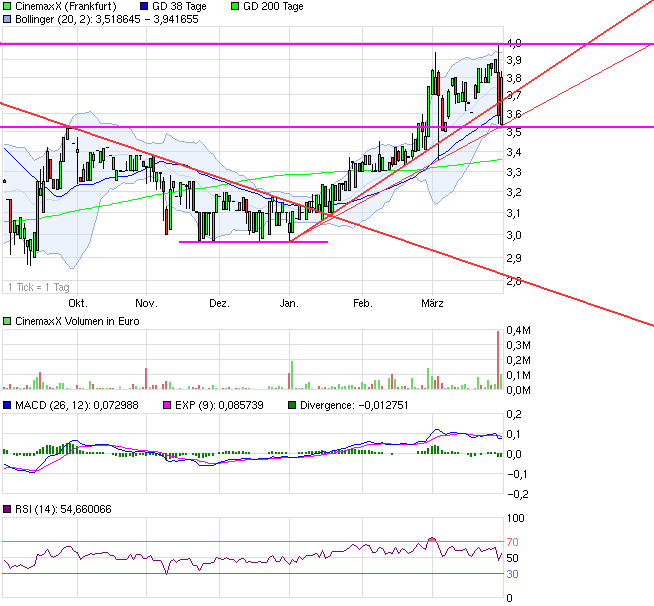654x606 pixels.
Task: Click the tall red volume spike bar
Action: 497,360
